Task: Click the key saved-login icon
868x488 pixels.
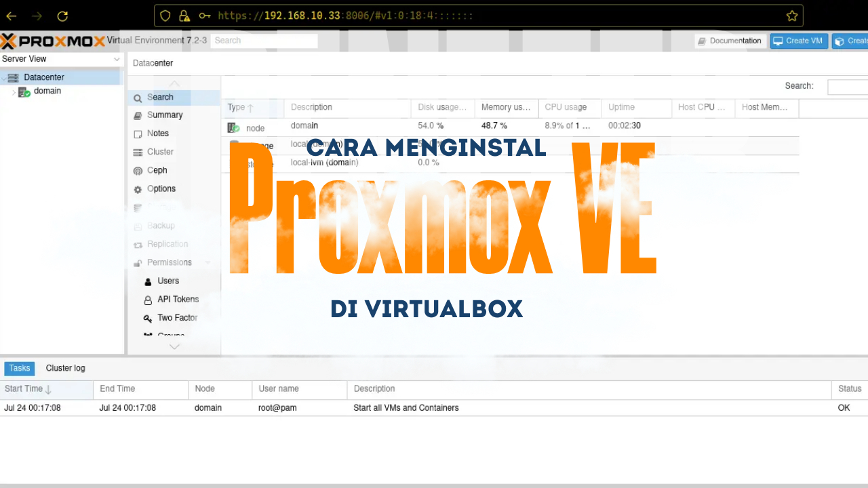Action: [205, 16]
